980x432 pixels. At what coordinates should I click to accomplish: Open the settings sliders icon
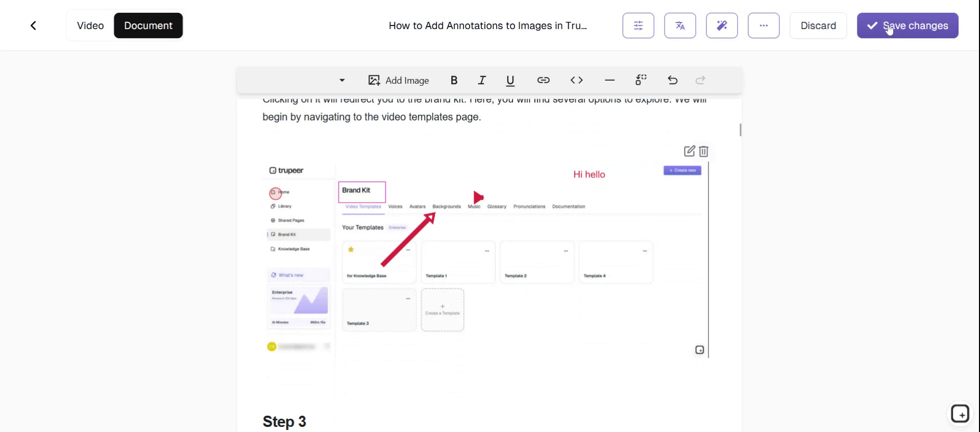click(x=638, y=26)
